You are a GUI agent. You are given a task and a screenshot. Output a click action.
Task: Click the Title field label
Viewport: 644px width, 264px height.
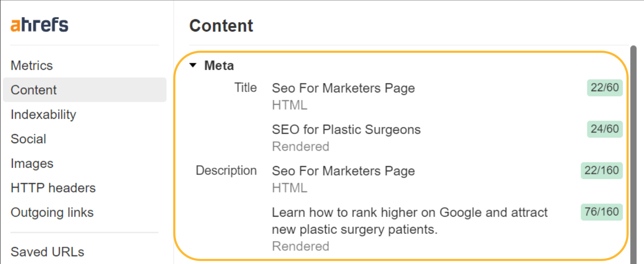tap(245, 87)
